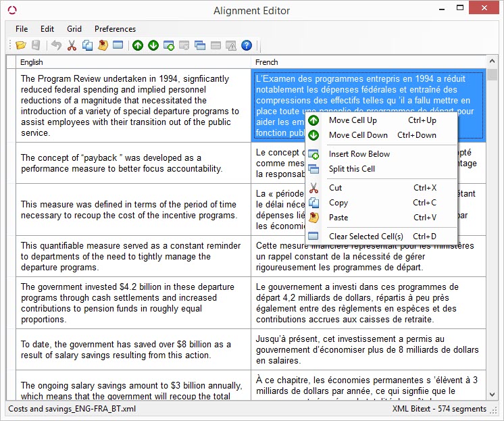
Task: Select English cell 'The government invested $4.2 billion'
Action: point(133,303)
